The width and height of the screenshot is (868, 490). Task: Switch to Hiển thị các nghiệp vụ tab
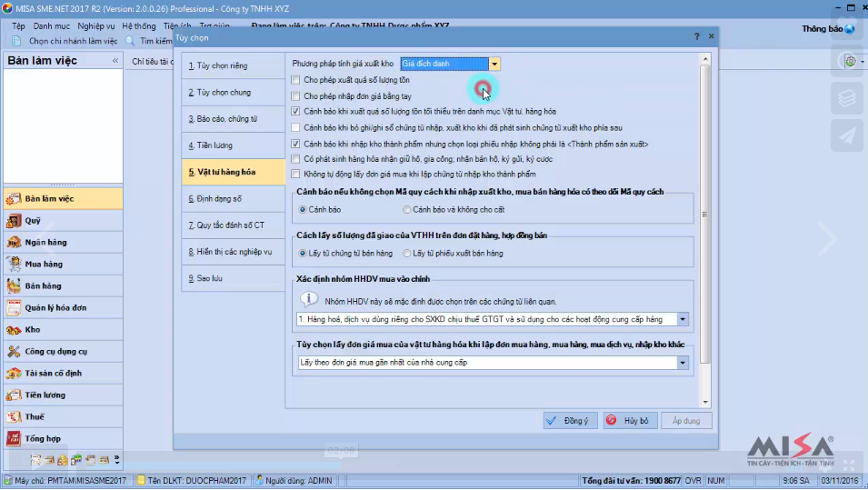coord(233,252)
